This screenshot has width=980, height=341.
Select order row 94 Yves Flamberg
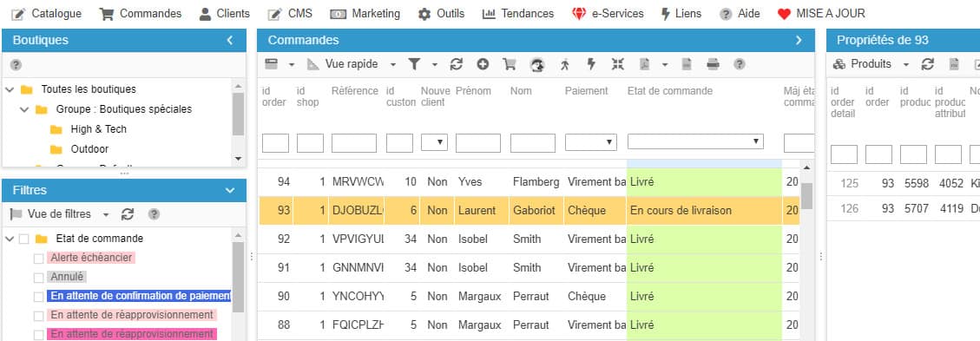tap(529, 182)
